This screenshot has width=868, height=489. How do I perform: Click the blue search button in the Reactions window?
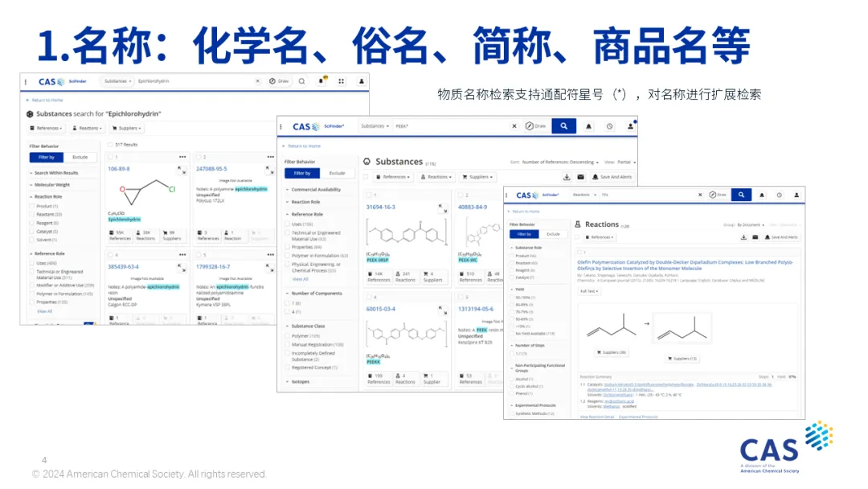point(741,195)
